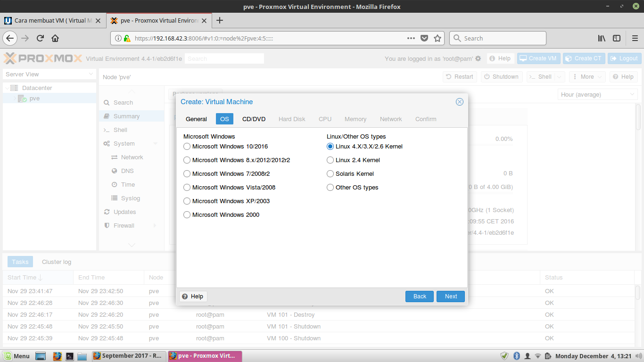
Task: Open the More dropdown menu
Action: click(587, 77)
